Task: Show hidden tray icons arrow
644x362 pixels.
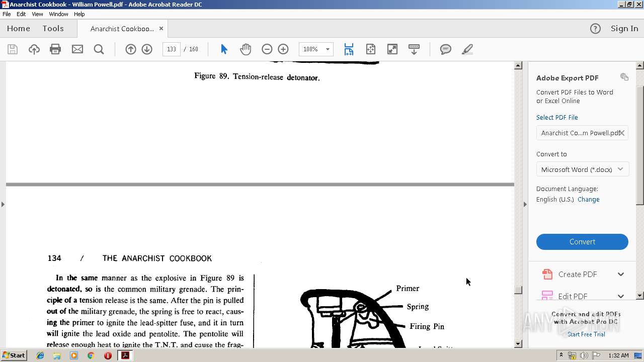Action: (561, 355)
